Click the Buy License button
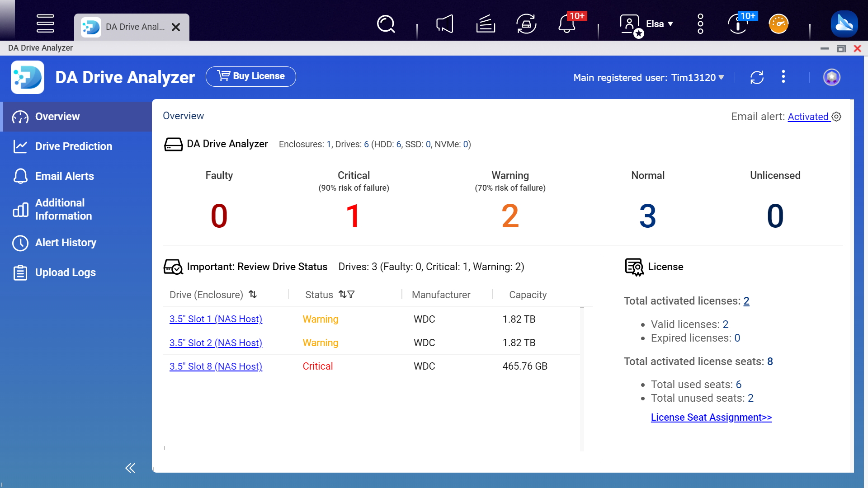 [x=252, y=75]
